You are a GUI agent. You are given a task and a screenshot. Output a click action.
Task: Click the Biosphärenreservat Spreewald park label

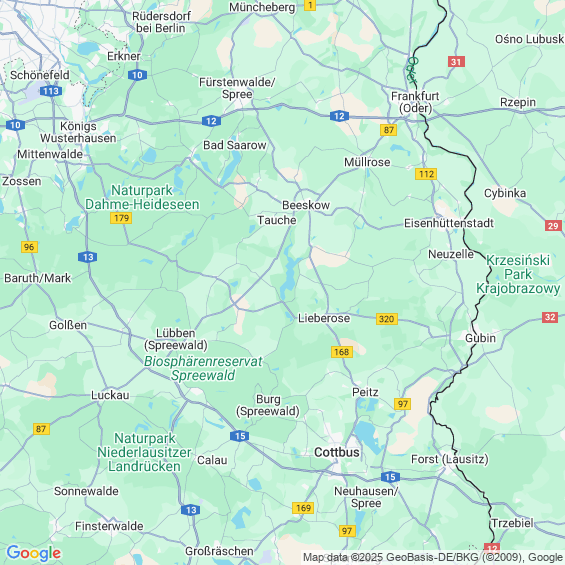pos(203,368)
